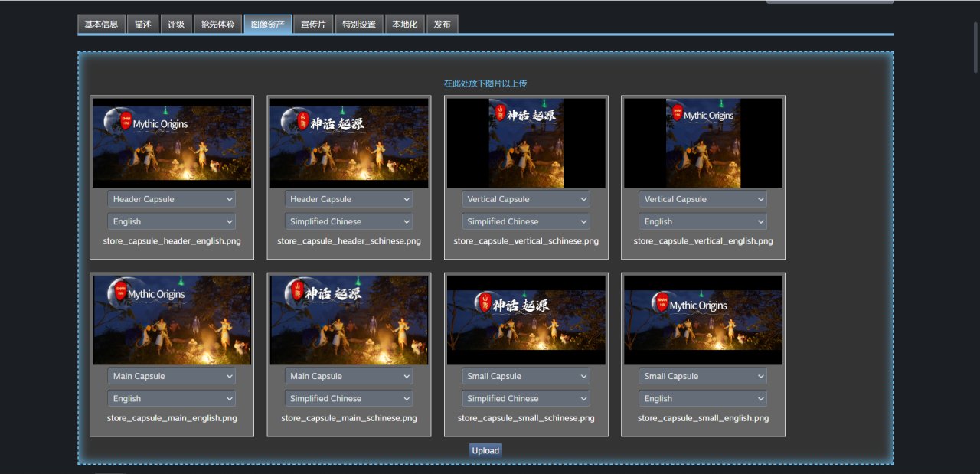Image resolution: width=980 pixels, height=474 pixels.
Task: Click filename store_capsule_header_schinese.png
Action: pyautogui.click(x=349, y=241)
